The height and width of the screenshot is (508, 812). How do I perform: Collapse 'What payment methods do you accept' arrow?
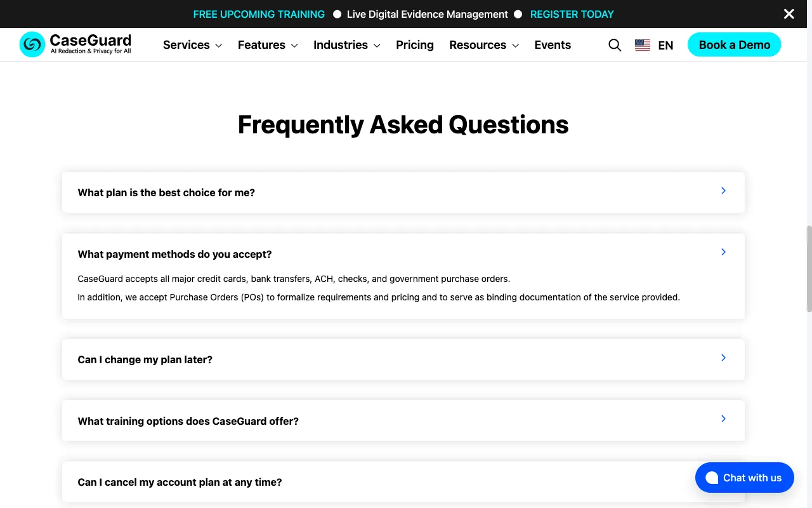(723, 252)
